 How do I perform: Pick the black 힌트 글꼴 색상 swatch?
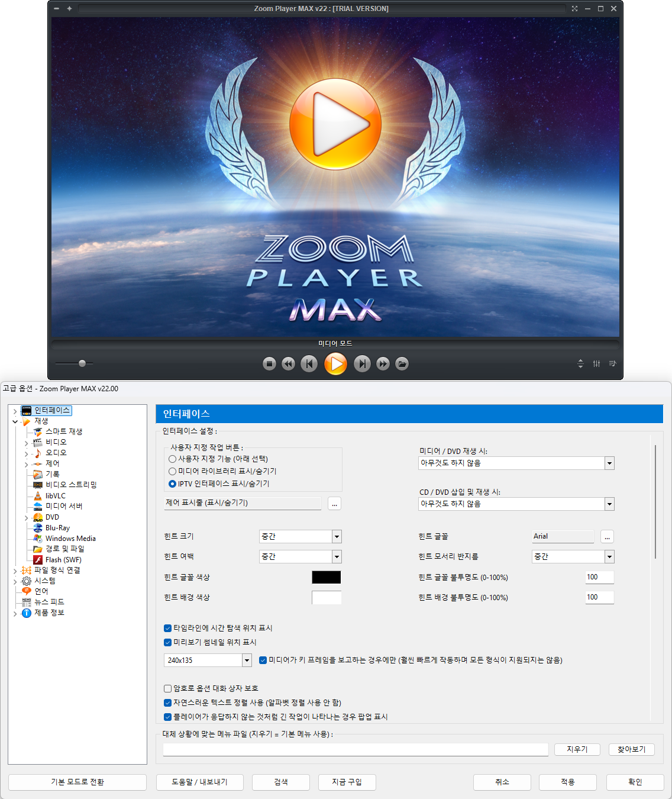pyautogui.click(x=327, y=577)
